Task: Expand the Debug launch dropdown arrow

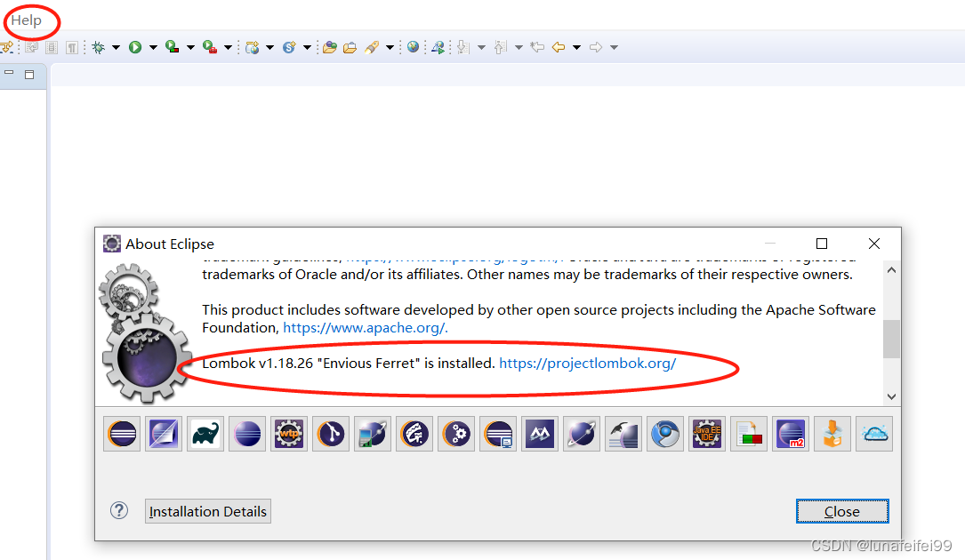Action: click(x=116, y=47)
